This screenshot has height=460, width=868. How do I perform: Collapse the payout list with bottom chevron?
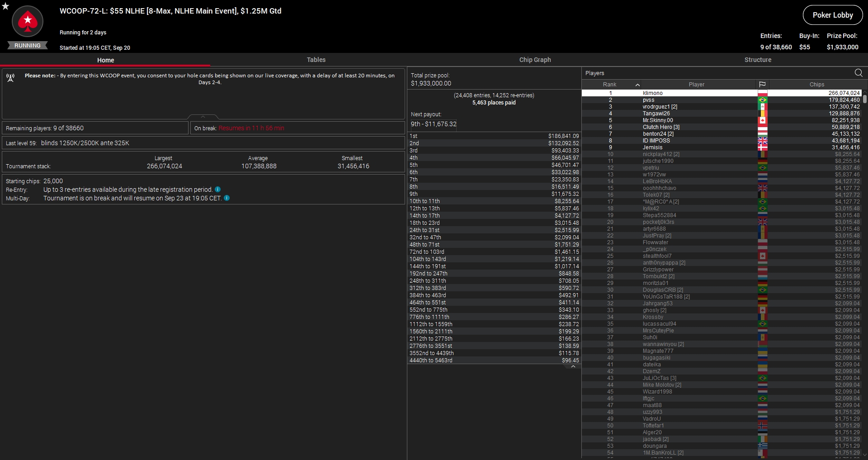point(573,367)
